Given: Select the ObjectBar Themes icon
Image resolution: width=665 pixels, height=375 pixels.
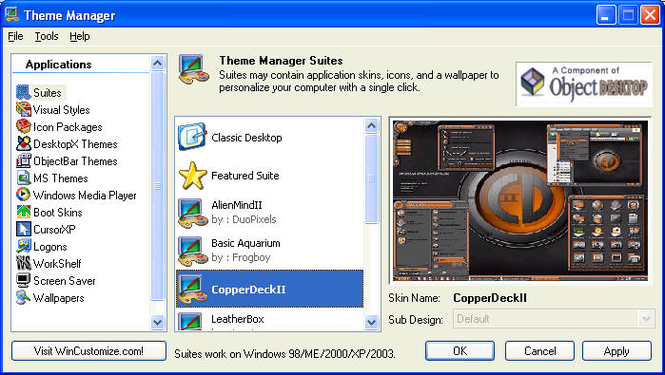Looking at the screenshot, I should point(23,161).
